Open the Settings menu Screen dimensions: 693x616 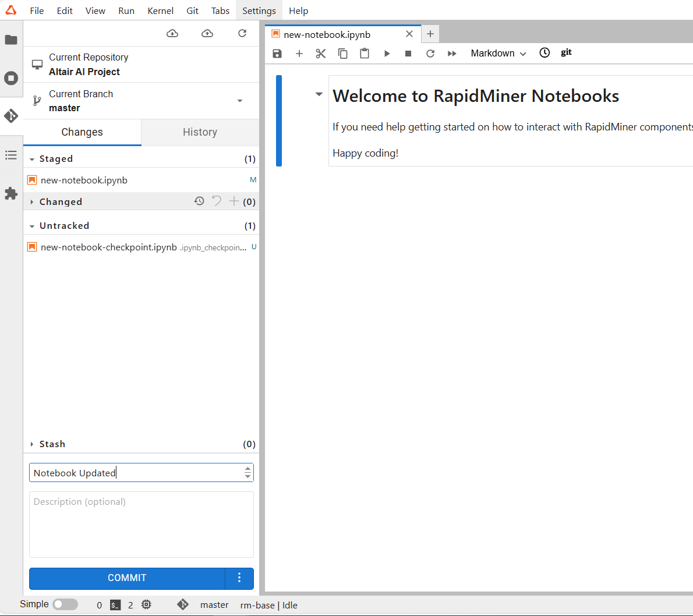(x=259, y=10)
